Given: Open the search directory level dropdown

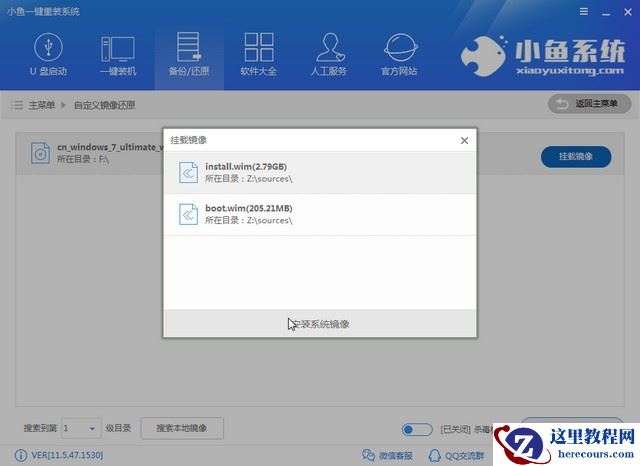Looking at the screenshot, I should pos(81,428).
